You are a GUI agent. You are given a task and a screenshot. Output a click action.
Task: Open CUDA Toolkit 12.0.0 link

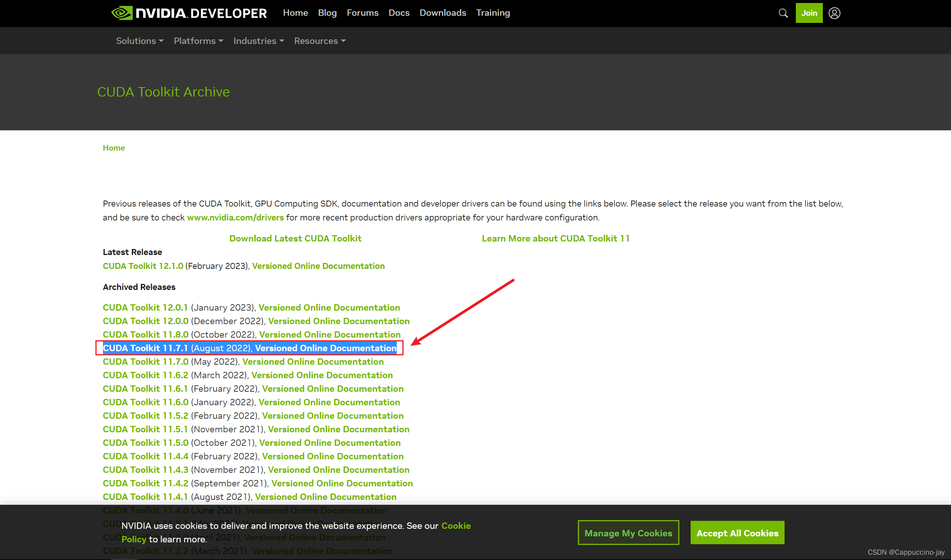[x=145, y=321]
